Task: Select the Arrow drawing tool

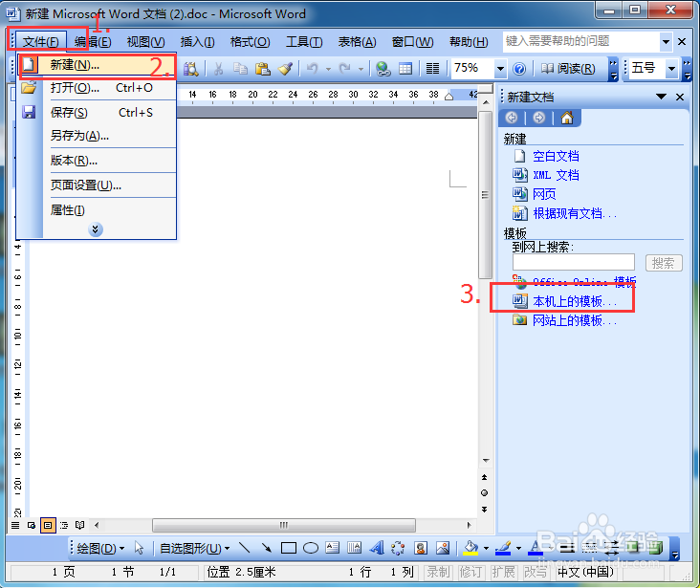Action: 267,548
